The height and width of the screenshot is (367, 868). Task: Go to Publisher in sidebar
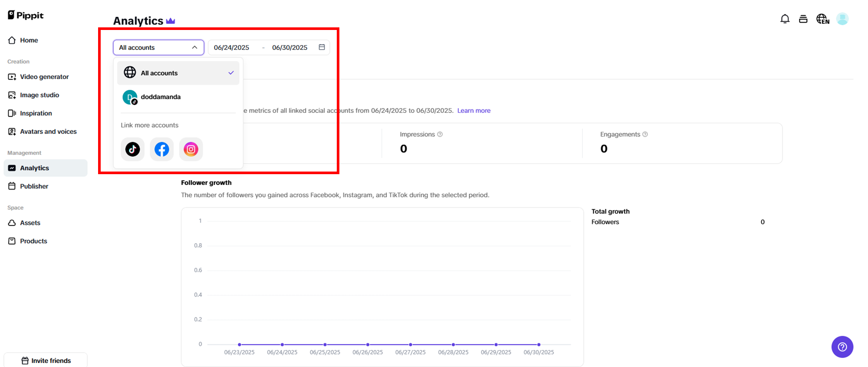[x=34, y=186]
